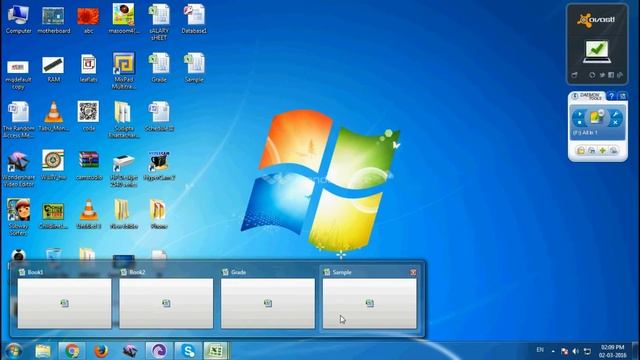
Task: Open the clock showing 02:09 PM
Action: pos(612,351)
